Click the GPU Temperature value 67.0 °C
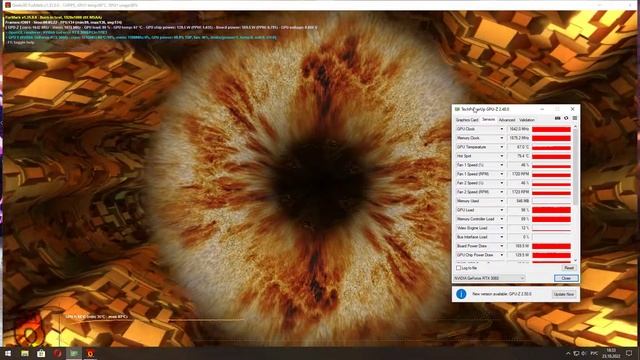 518,147
